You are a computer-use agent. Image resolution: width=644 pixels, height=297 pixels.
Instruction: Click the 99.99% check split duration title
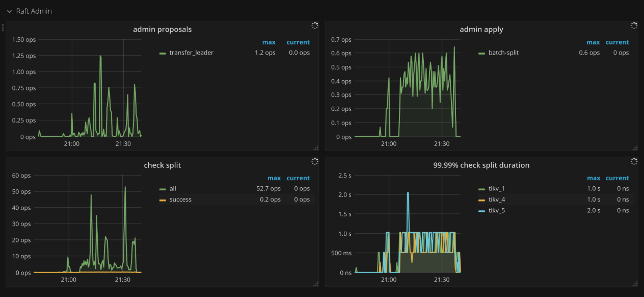point(481,165)
